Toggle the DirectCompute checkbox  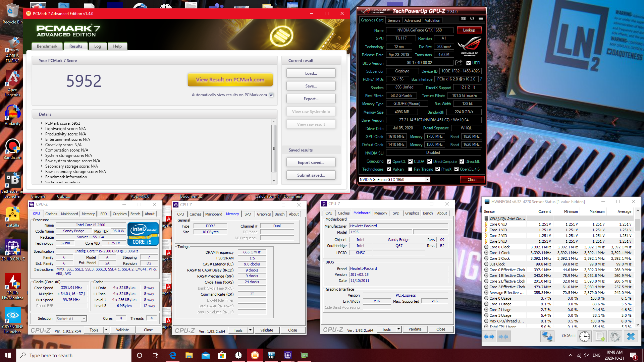[429, 161]
